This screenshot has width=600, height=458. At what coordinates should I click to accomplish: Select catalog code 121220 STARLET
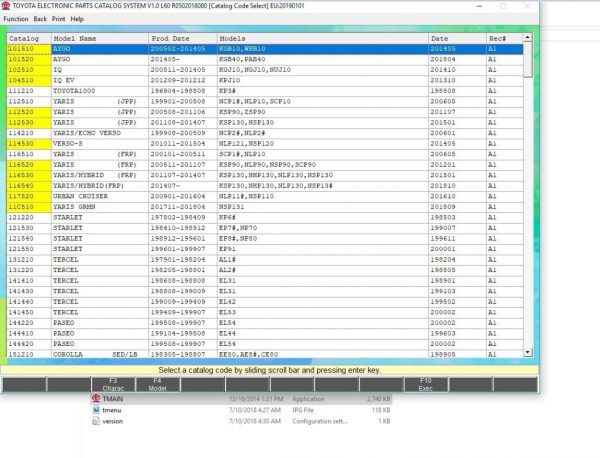29,217
